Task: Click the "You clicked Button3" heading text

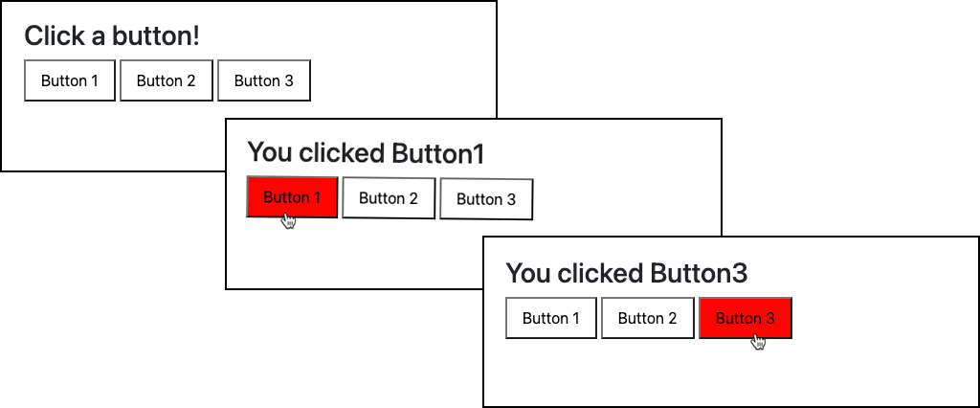Action: point(626,273)
